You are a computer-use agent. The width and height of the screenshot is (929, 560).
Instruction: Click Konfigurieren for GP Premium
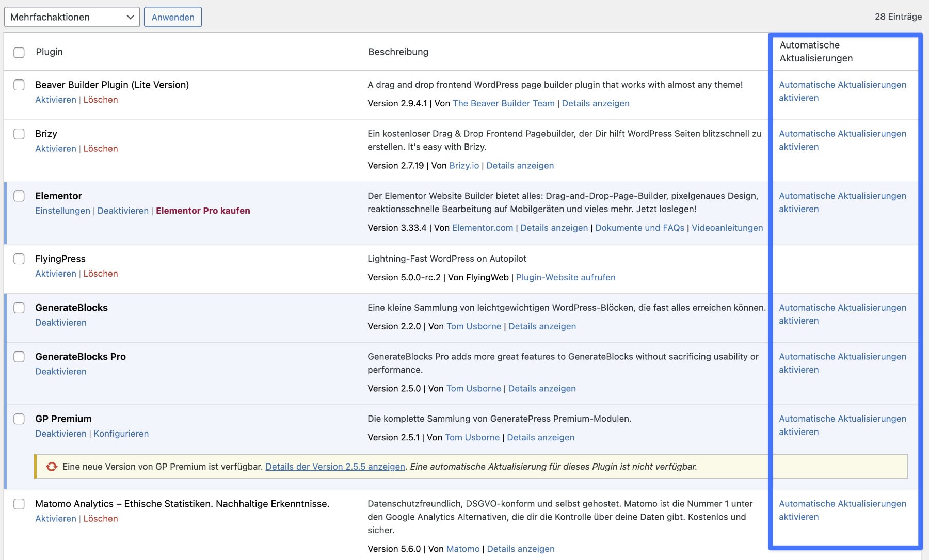click(x=121, y=434)
